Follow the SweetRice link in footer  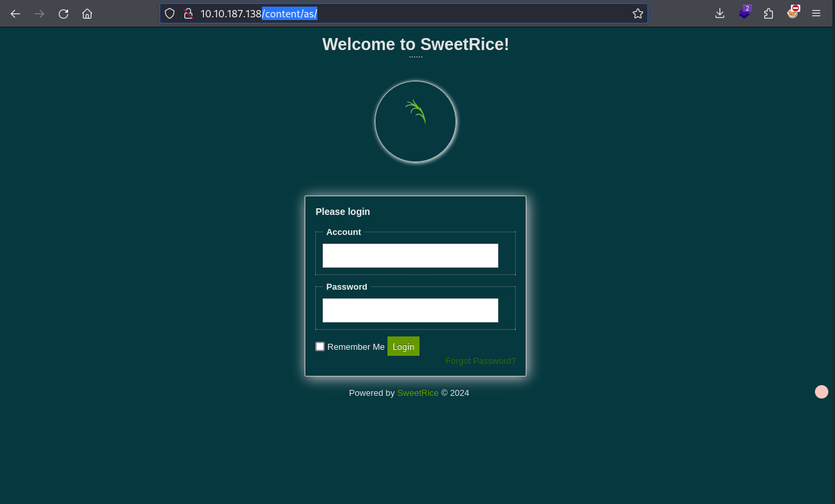coord(418,393)
